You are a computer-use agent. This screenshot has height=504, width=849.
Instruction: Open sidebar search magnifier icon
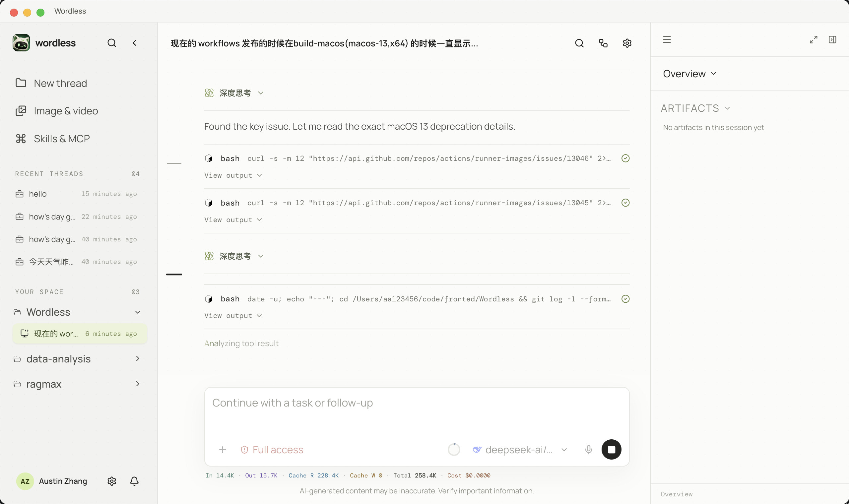tap(112, 43)
